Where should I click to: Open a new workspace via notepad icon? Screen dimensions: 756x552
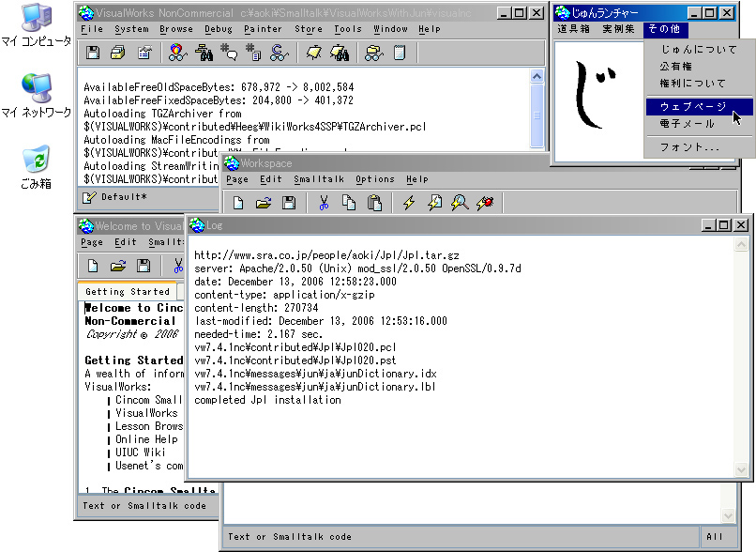coord(400,53)
